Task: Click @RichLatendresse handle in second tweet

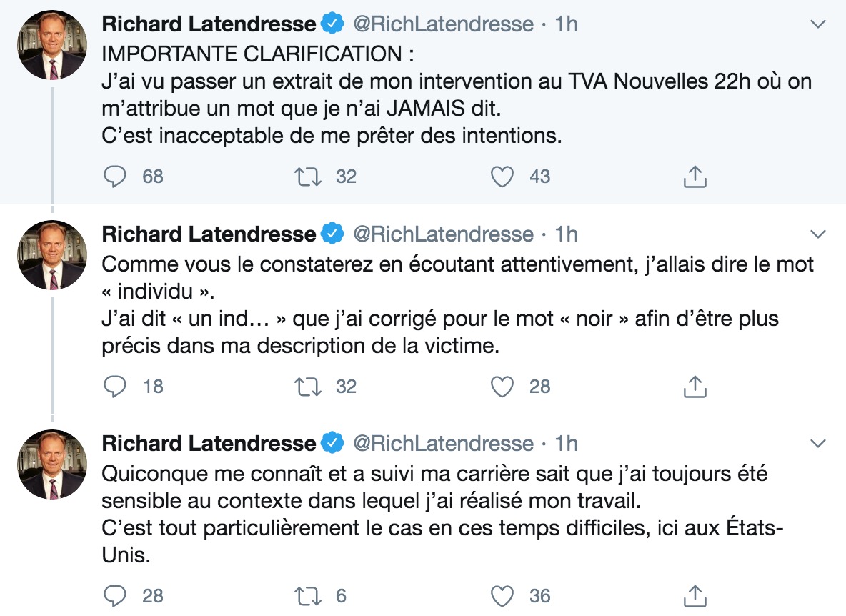Action: click(x=444, y=234)
